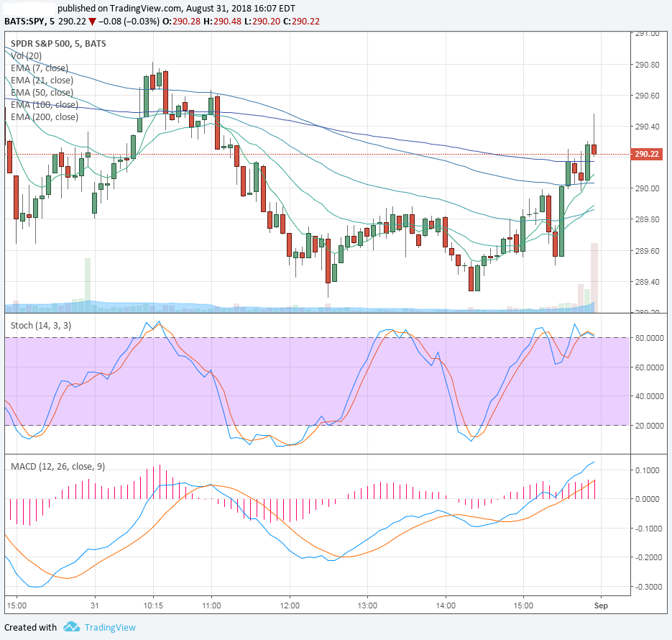Click the red down-triangle price change indicator
The width and height of the screenshot is (672, 640).
pos(92,22)
